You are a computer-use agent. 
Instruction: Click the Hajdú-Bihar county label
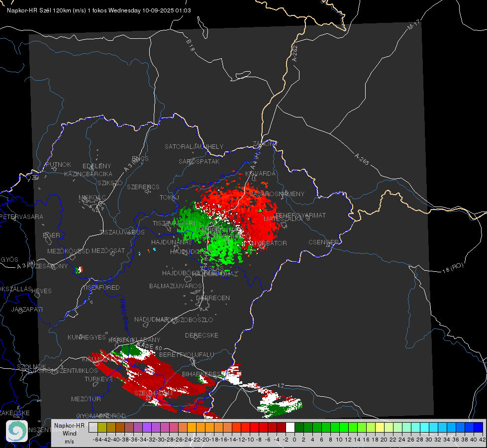[124, 315]
